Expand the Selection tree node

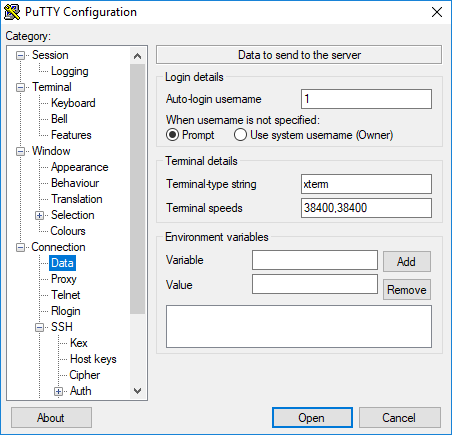pyautogui.click(x=39, y=215)
